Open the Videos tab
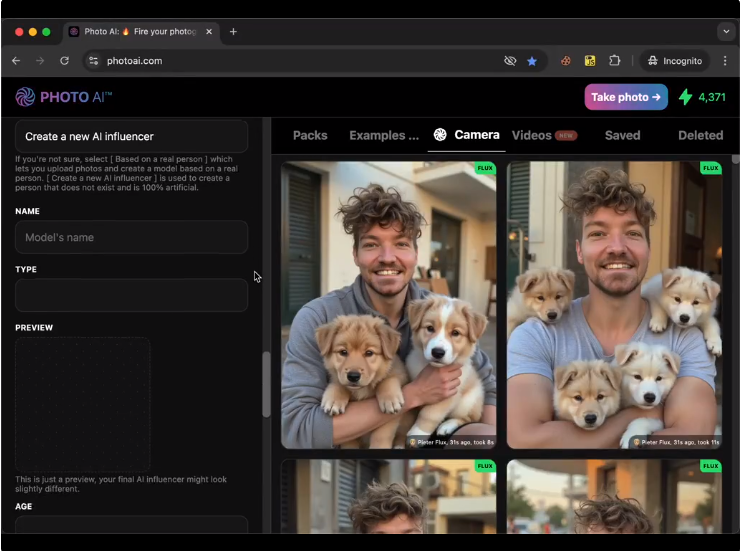 545,135
